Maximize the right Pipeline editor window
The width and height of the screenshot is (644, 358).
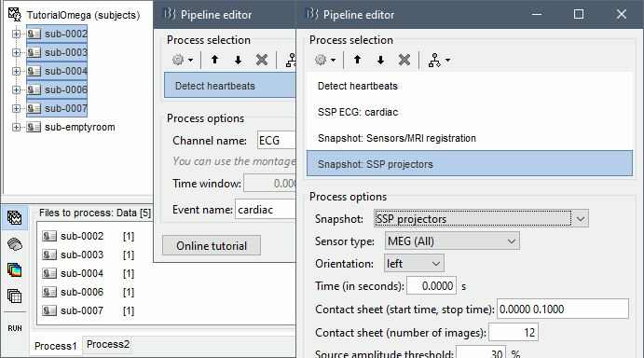(579, 14)
